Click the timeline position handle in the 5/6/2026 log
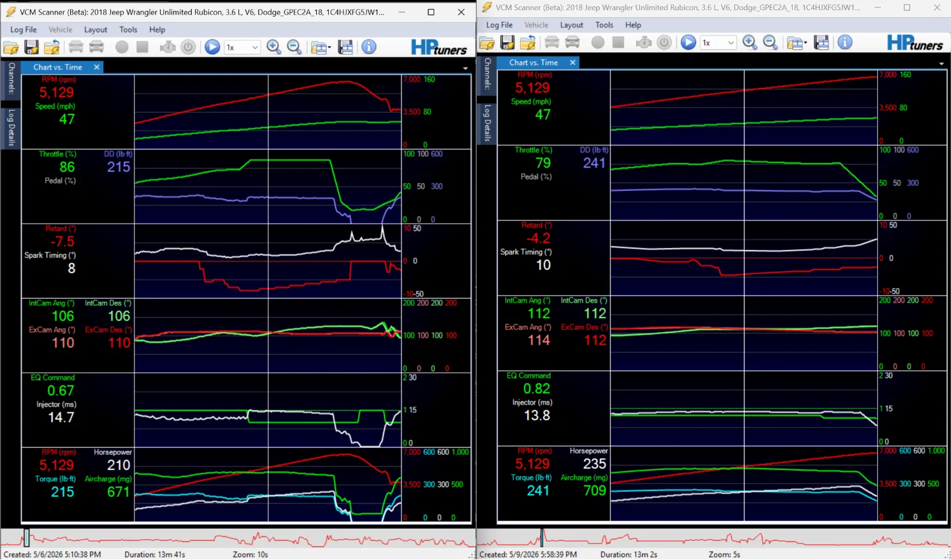The height and width of the screenshot is (560, 951). 26,538
